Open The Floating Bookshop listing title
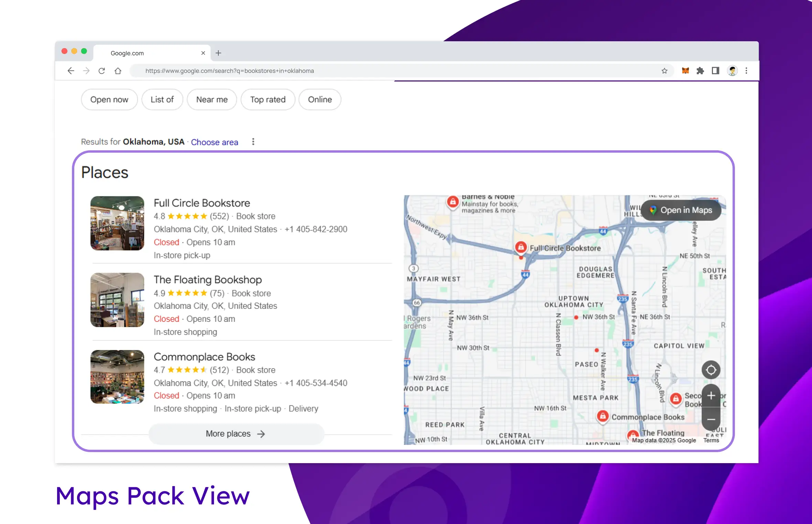 (x=208, y=280)
